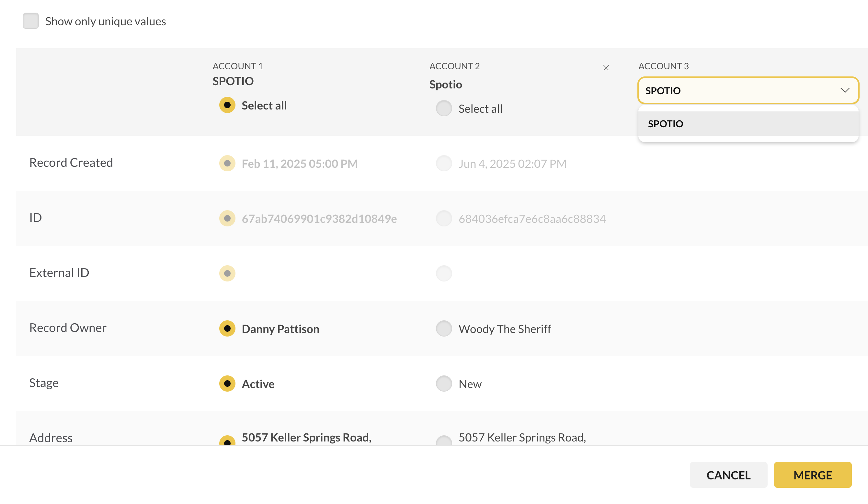
Task: Click the ID row label
Action: click(x=36, y=218)
